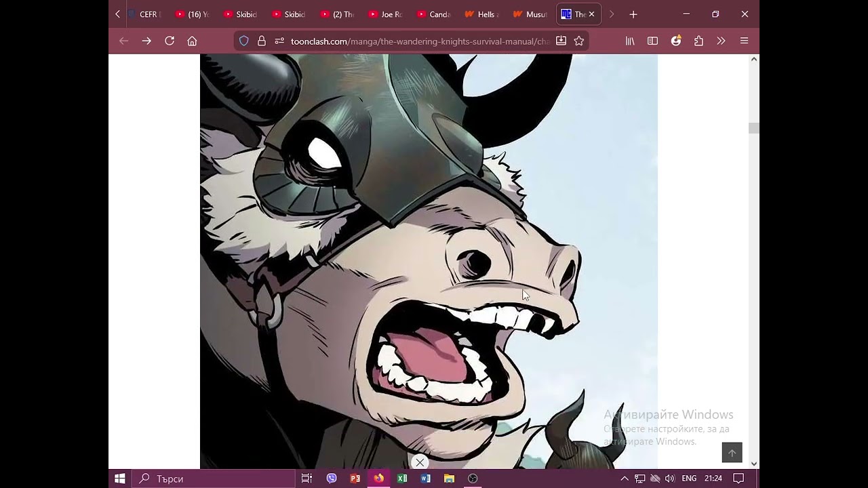Open Task View on the taskbar
Image resolution: width=868 pixels, height=488 pixels.
[307, 479]
